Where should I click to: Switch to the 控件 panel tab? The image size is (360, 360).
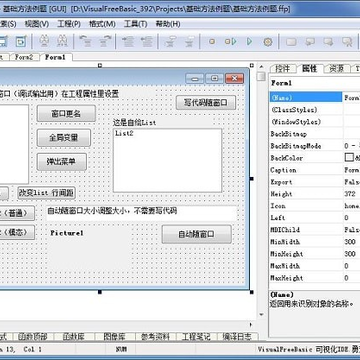point(282,68)
